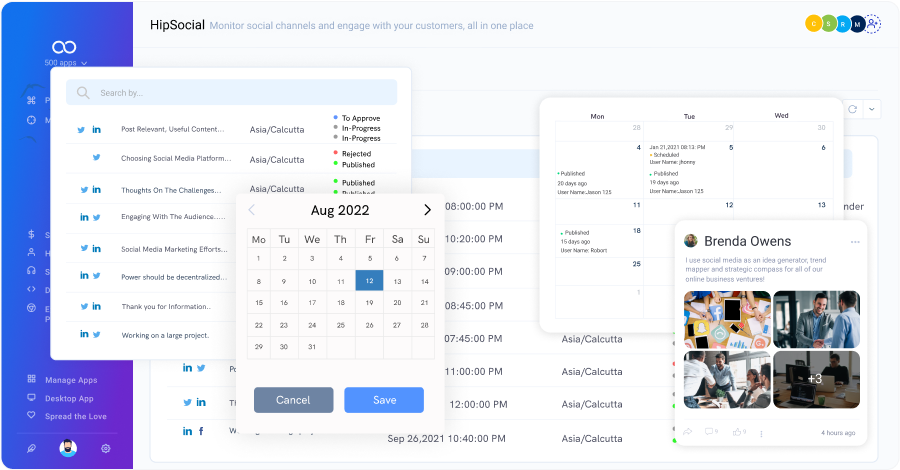Select August 12 in the calendar
Screen dimensions: 900x470
369,282
